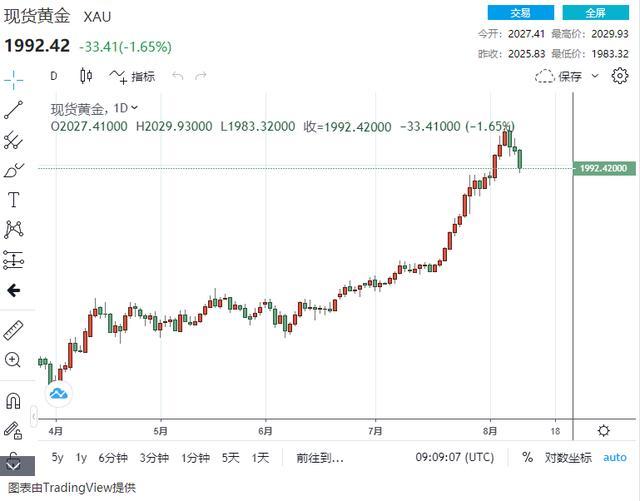Switch to the 1y time range
The width and height of the screenshot is (640, 501).
point(81,457)
